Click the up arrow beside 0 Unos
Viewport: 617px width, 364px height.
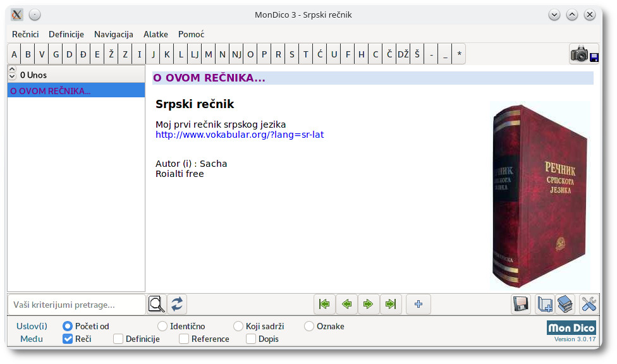[12, 70]
